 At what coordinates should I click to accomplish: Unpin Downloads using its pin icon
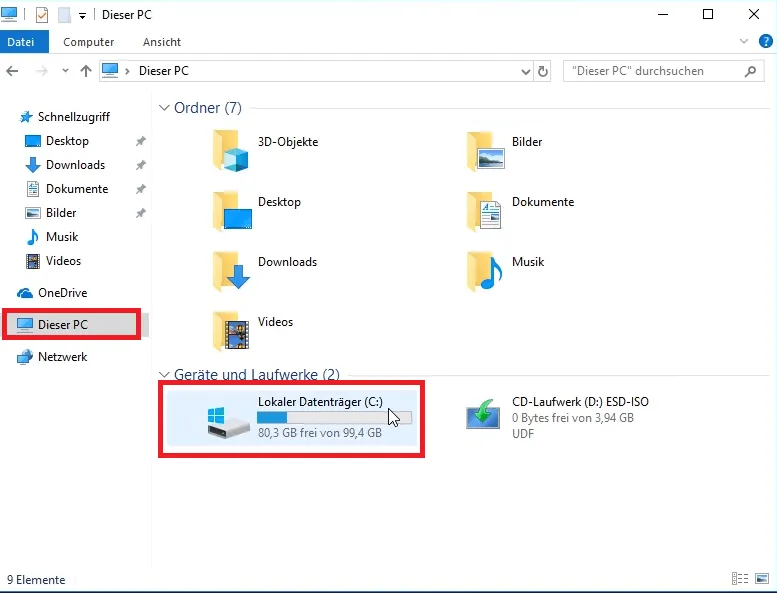tap(141, 165)
